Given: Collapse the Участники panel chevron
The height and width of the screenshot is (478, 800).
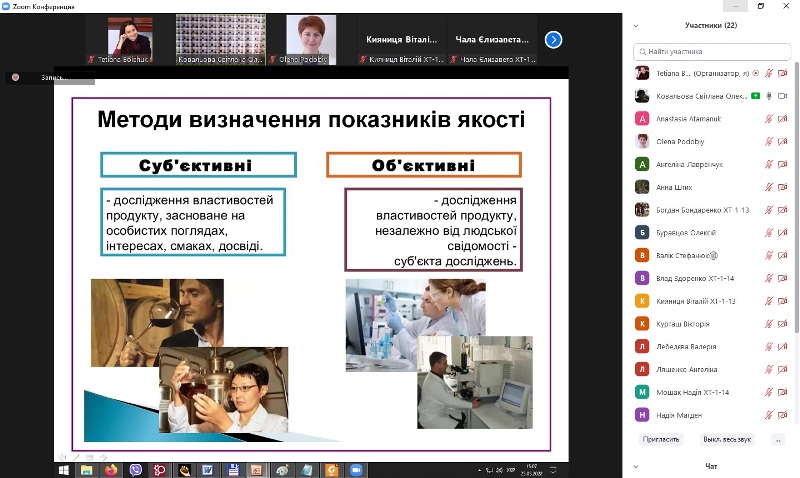Looking at the screenshot, I should 636,26.
